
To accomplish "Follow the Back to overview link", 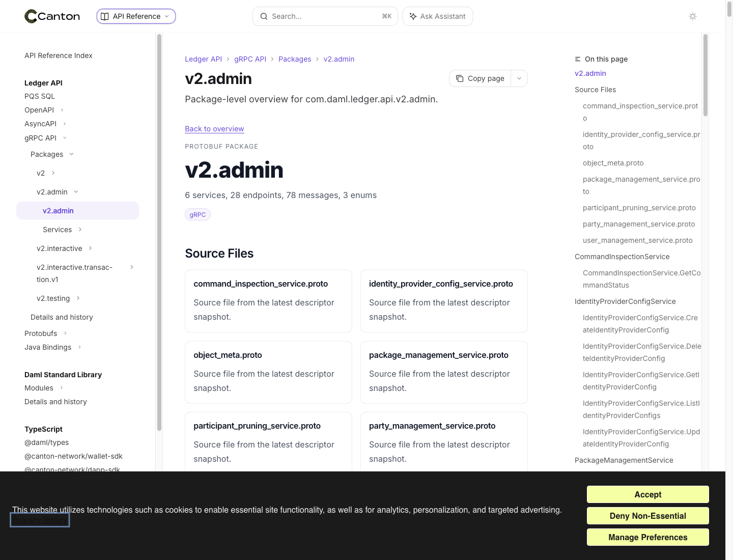I will pos(214,129).
